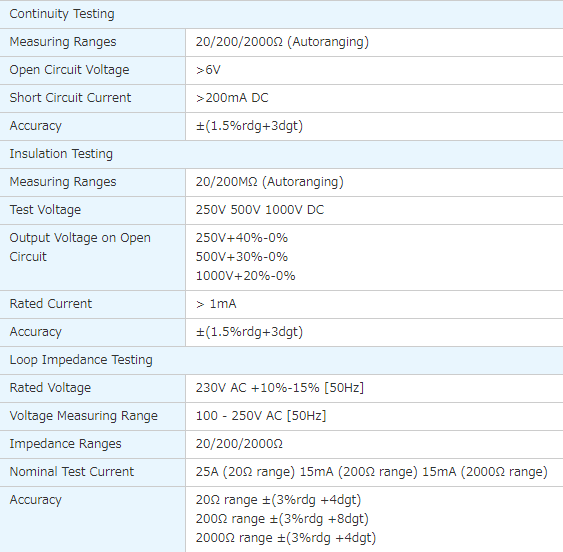The image size is (563, 552).
Task: Click the Continuity Testing section header
Action: 282,14
